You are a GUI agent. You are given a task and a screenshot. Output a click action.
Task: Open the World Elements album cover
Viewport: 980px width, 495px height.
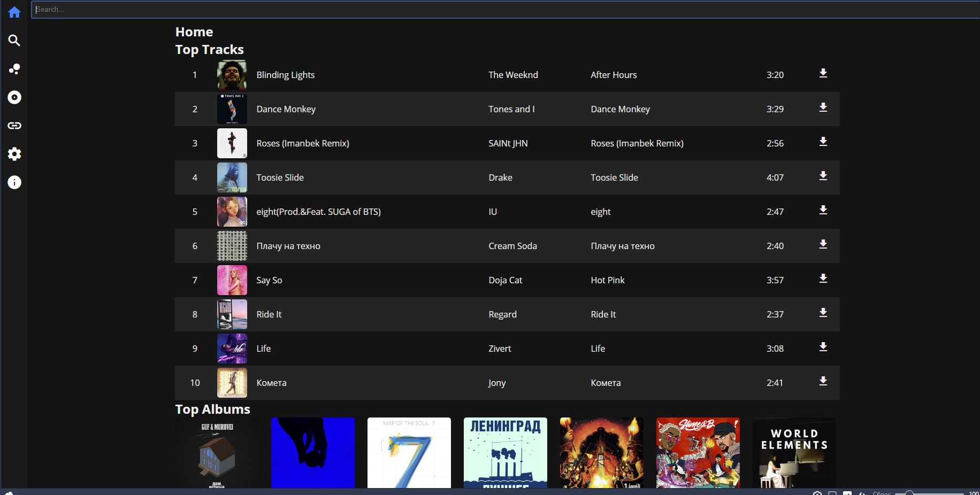pyautogui.click(x=794, y=452)
